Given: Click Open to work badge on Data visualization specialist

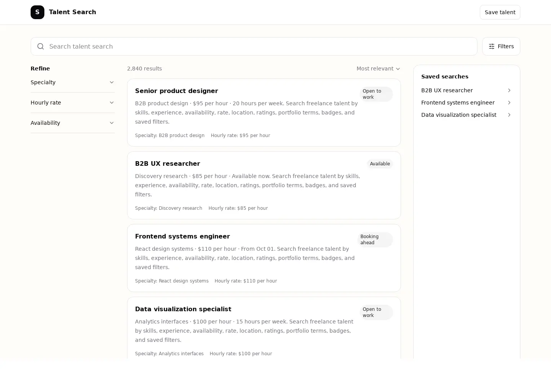Looking at the screenshot, I should [376, 312].
